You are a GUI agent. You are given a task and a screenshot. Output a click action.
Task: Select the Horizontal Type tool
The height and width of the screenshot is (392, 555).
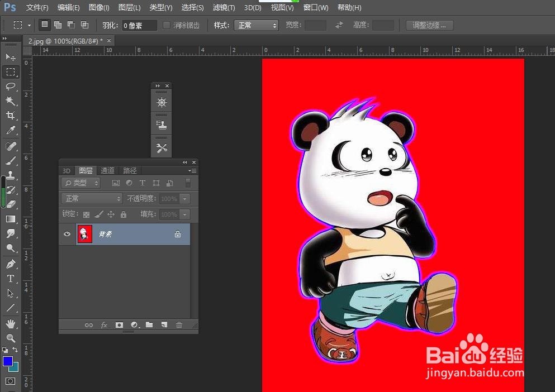tap(11, 279)
